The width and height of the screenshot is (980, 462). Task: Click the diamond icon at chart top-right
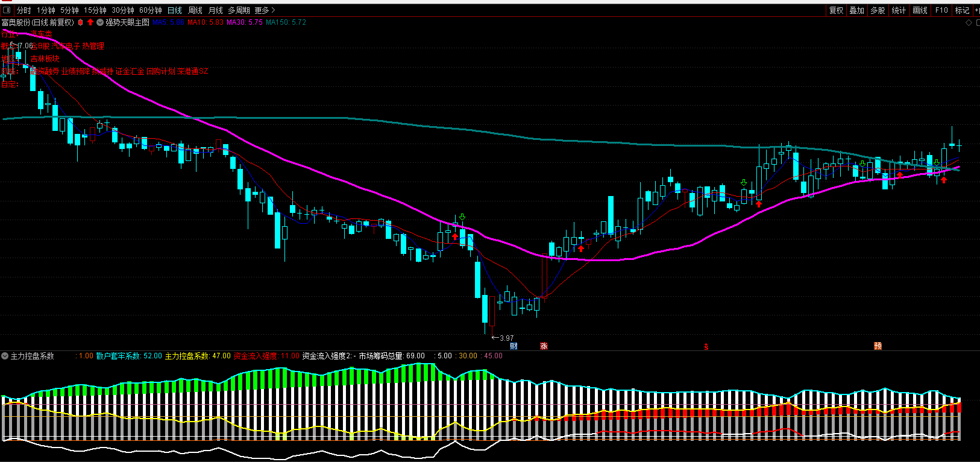(969, 22)
